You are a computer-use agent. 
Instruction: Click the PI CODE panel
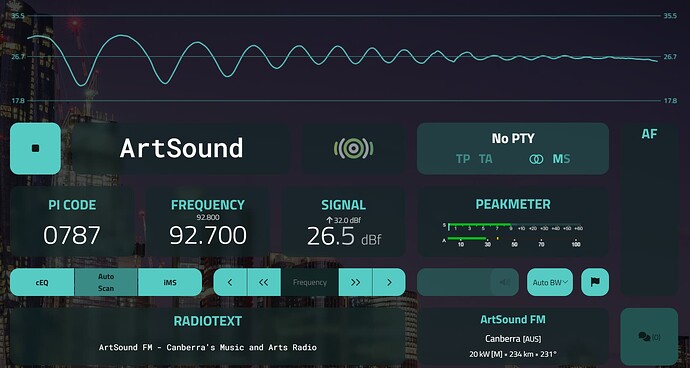point(72,221)
